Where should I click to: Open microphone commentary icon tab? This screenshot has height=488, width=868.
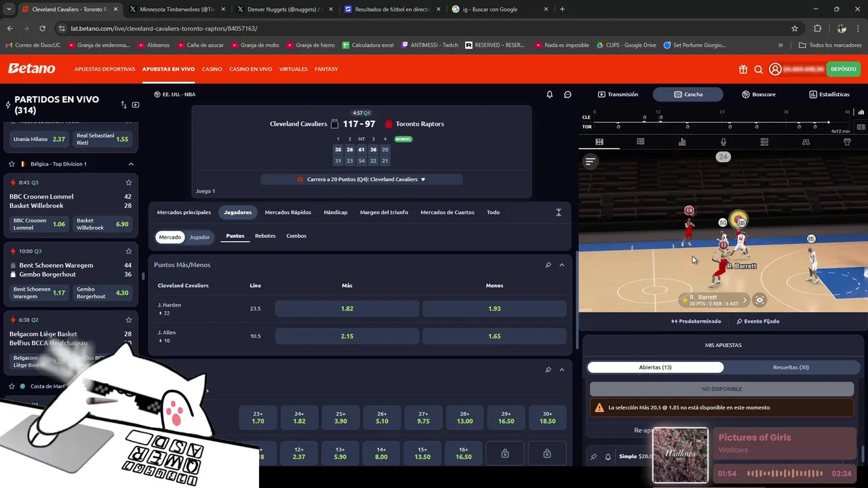tap(724, 142)
